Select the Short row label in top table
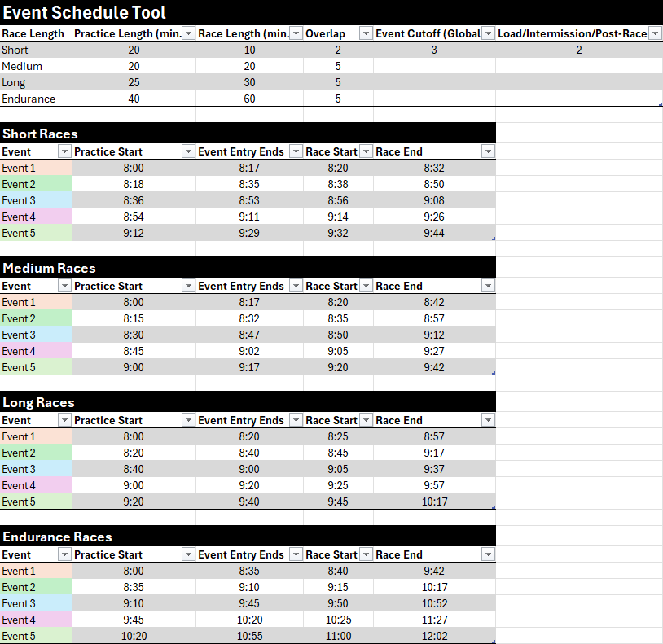This screenshot has width=663, height=644. (36, 50)
